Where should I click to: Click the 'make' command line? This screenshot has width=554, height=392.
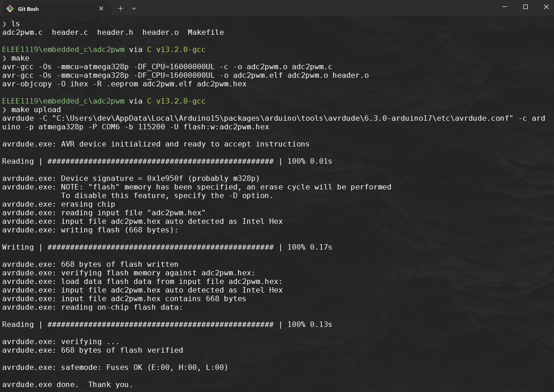[20, 58]
